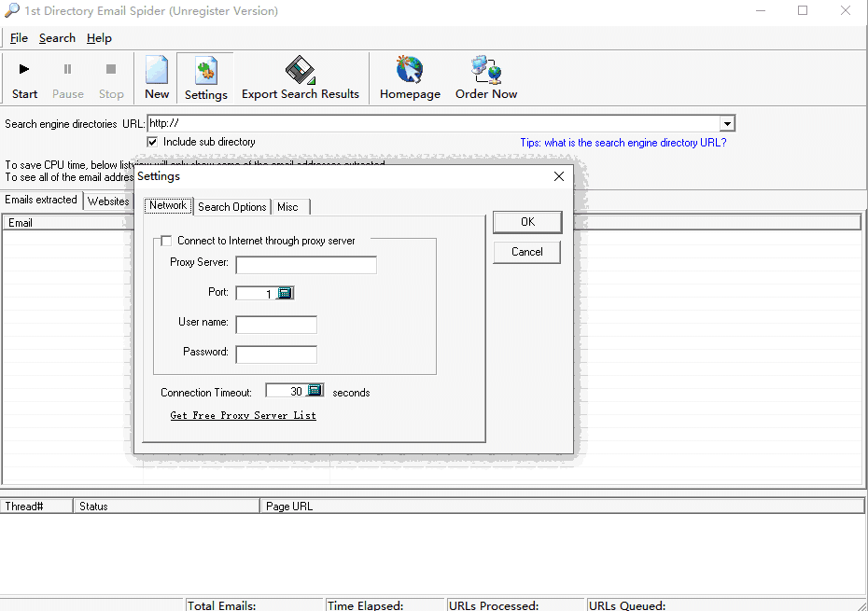868x611 pixels.
Task: Enable Connect to Internet through proxy server
Action: click(166, 241)
